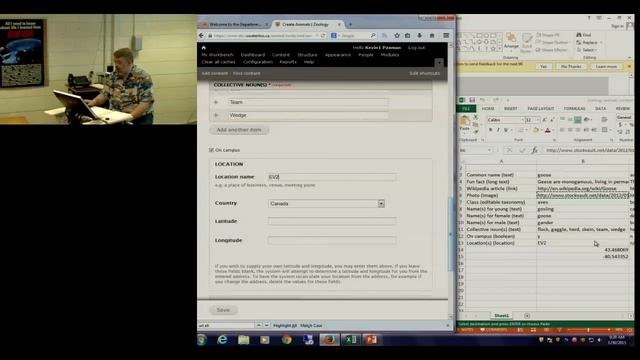Click the drag handle beside Wedge item

coord(216,115)
